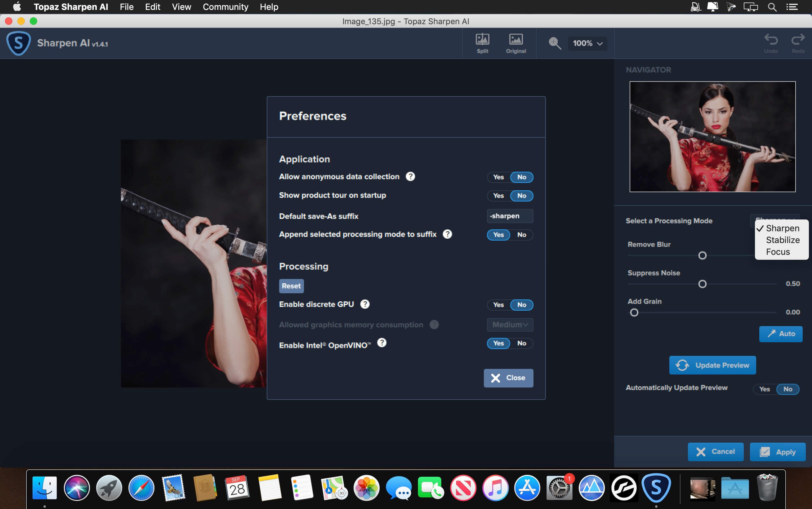Viewport: 812px width, 509px height.
Task: Click the Auto button
Action: [x=781, y=334]
